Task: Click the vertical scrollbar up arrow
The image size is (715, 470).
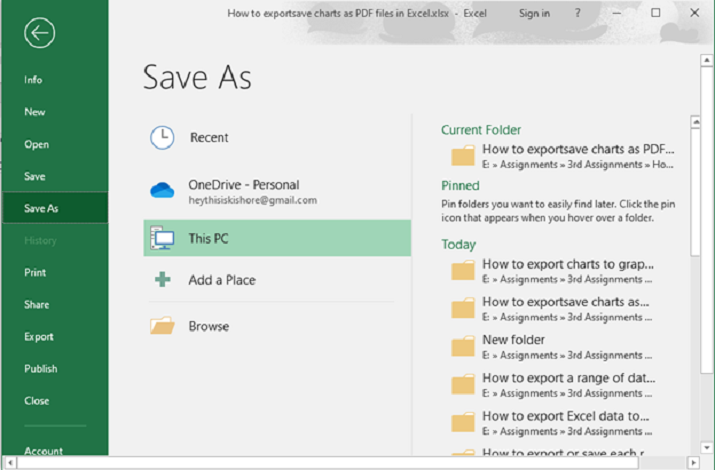Action: coord(695,122)
